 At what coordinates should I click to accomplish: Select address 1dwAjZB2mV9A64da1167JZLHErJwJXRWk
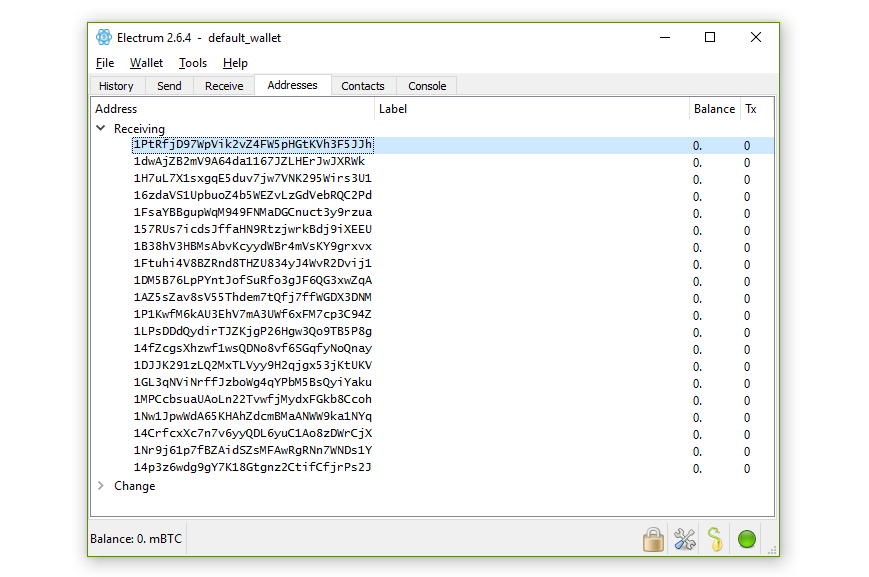coord(249,161)
